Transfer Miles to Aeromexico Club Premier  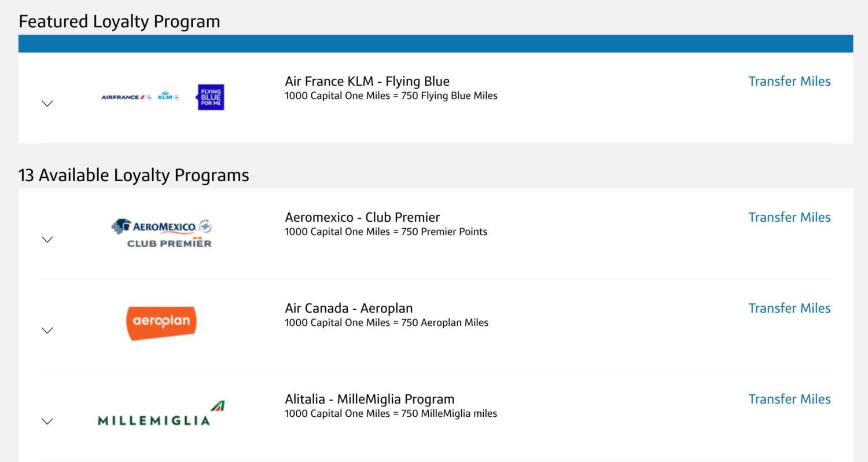(789, 218)
